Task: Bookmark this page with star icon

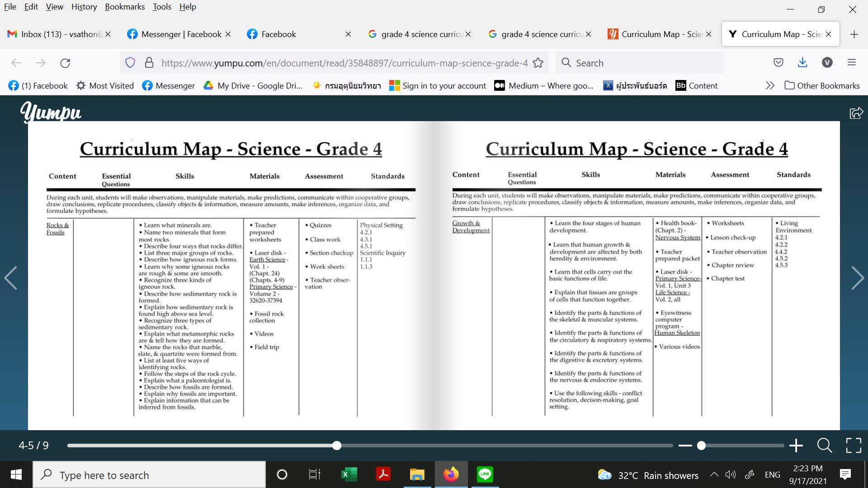Action: pyautogui.click(x=538, y=63)
